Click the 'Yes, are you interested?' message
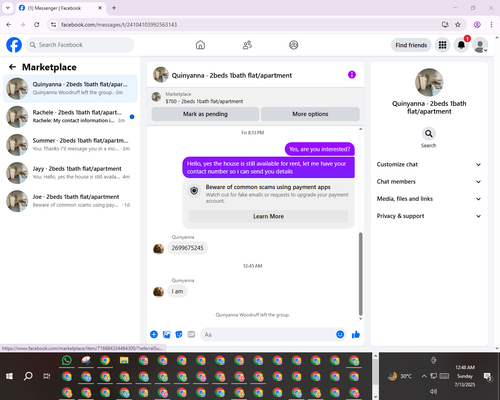 point(320,149)
